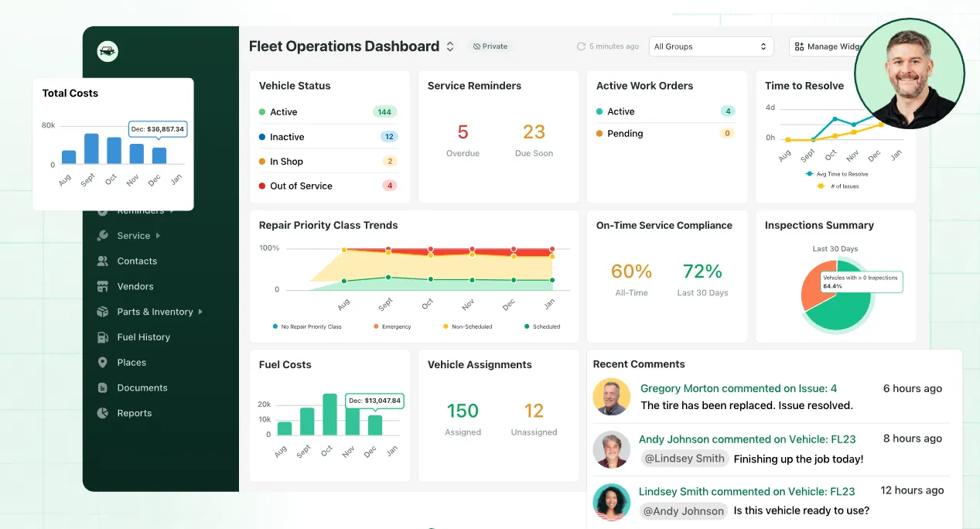Select the Vendors storefront icon
980x529 pixels.
(x=103, y=286)
